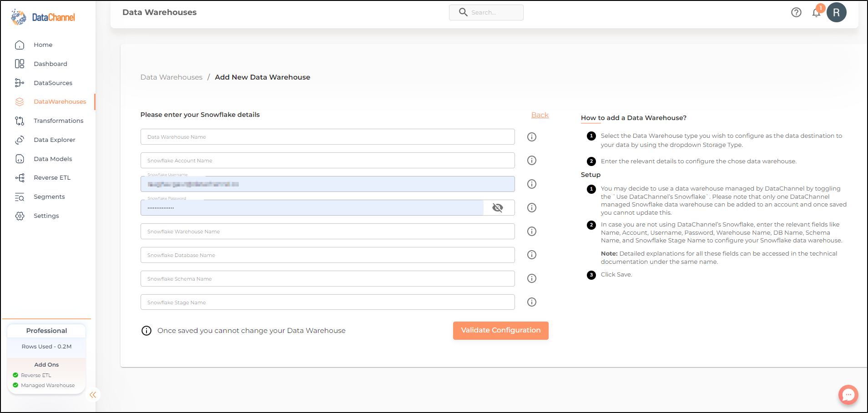The image size is (868, 413).
Task: Click the Snowflake Account Name field
Action: 328,161
